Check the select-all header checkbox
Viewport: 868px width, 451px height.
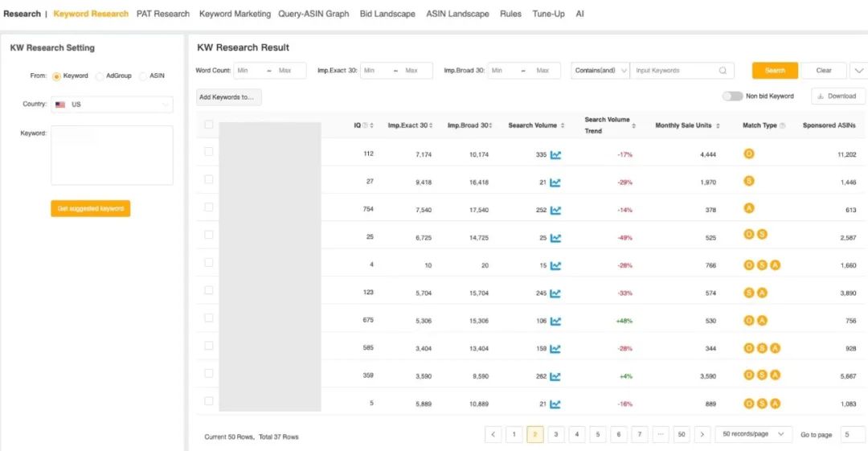[209, 125]
